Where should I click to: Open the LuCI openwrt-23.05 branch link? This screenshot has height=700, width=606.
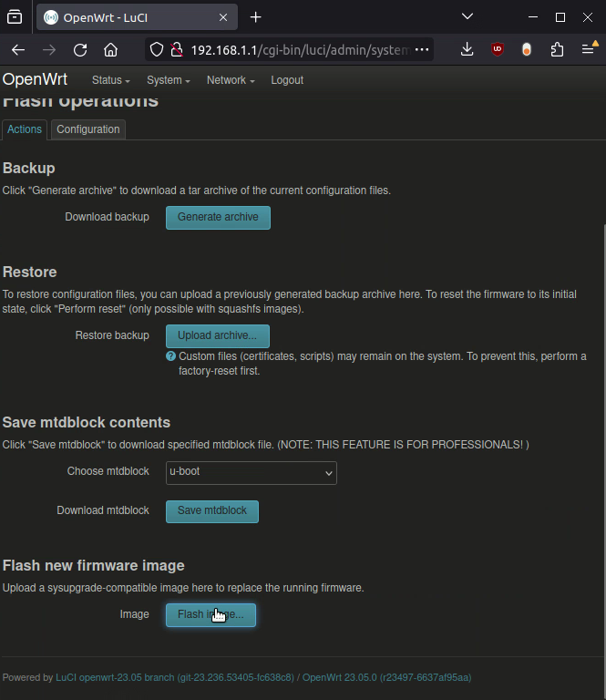175,678
